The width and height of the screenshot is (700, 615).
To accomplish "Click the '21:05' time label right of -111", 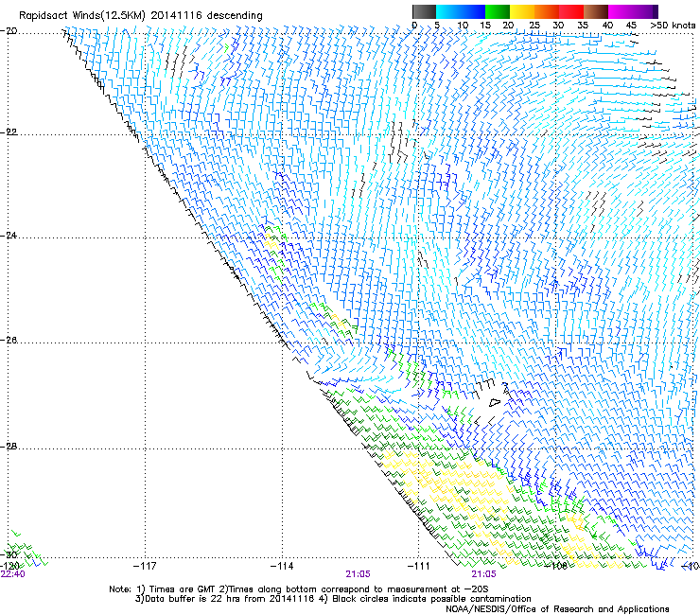I will click(484, 574).
